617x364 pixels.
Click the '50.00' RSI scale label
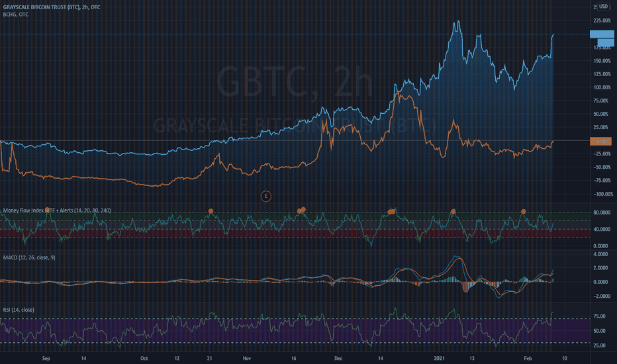click(599, 331)
